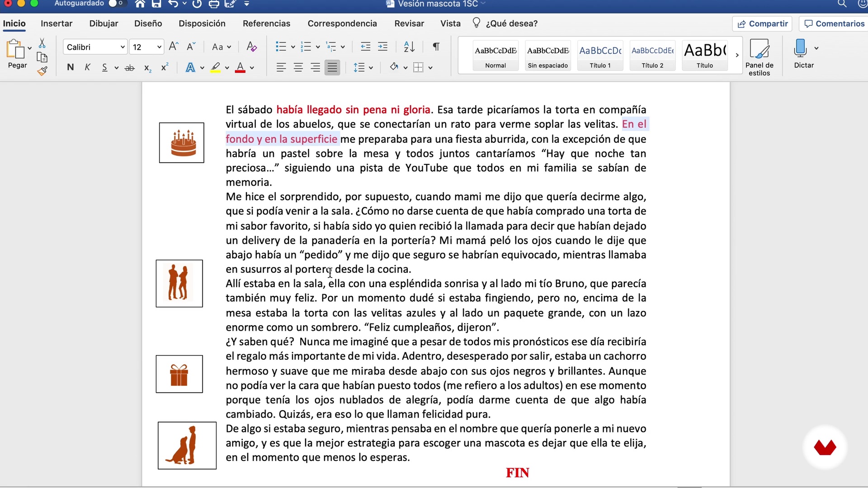Image resolution: width=868 pixels, height=488 pixels.
Task: Click the Print icon in title bar
Action: (x=214, y=4)
